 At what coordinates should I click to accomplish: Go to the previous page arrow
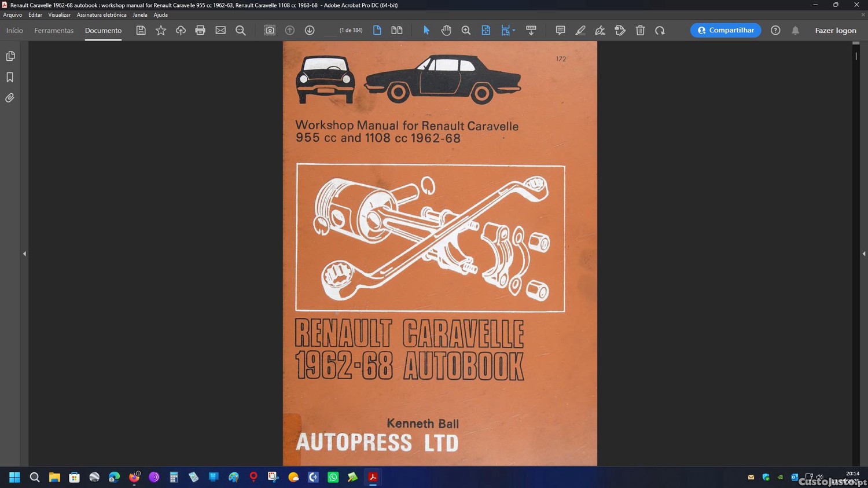(x=290, y=30)
